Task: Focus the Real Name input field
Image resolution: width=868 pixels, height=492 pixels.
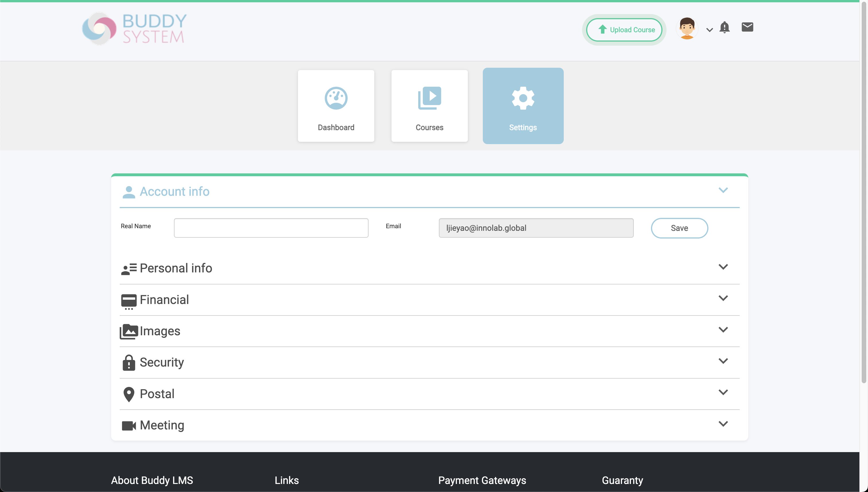Action: [x=271, y=228]
